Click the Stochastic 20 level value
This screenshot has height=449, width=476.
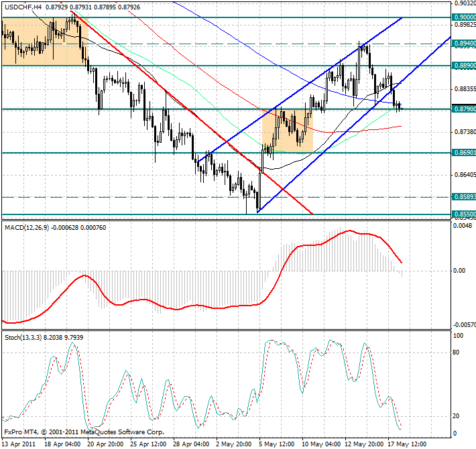(456, 416)
